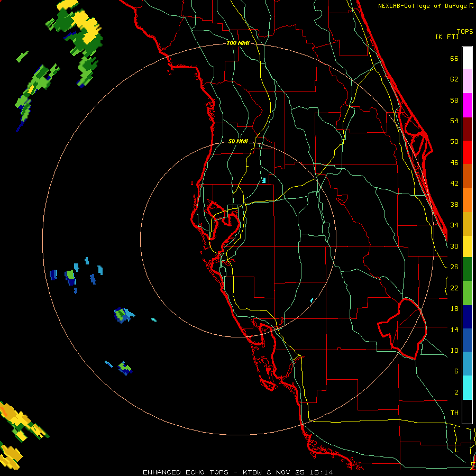This screenshot has height=476, width=476.
Task: Click the gold legend swatch near 34
Action: (467, 224)
